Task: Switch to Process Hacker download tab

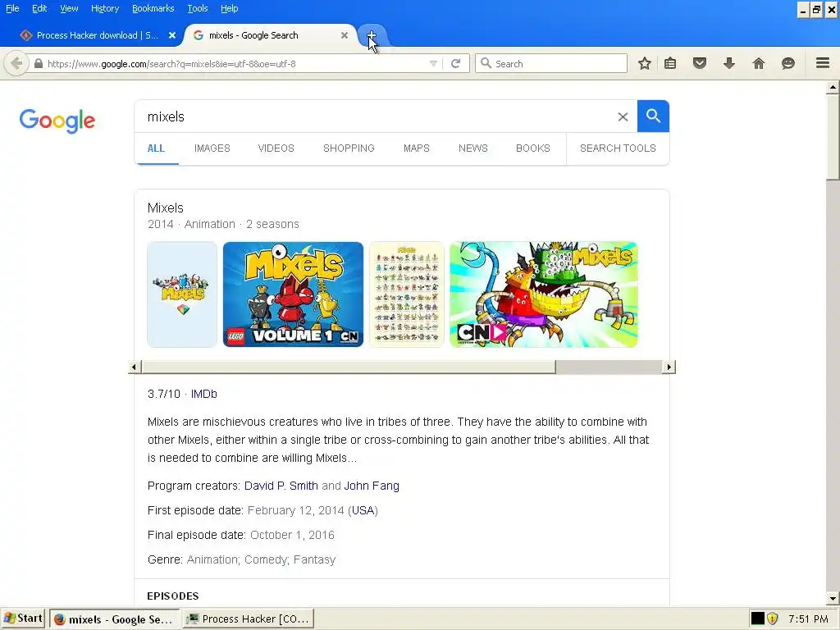Action: [x=97, y=35]
